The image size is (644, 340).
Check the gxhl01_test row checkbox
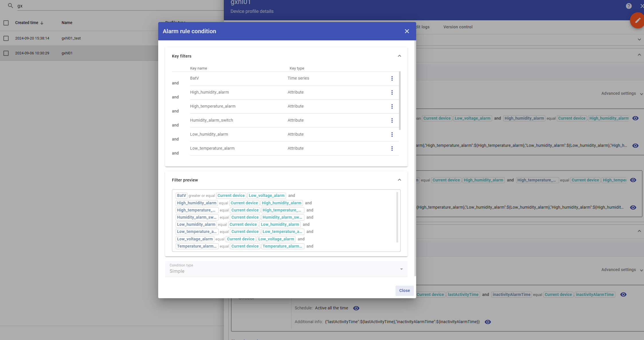tap(6, 38)
